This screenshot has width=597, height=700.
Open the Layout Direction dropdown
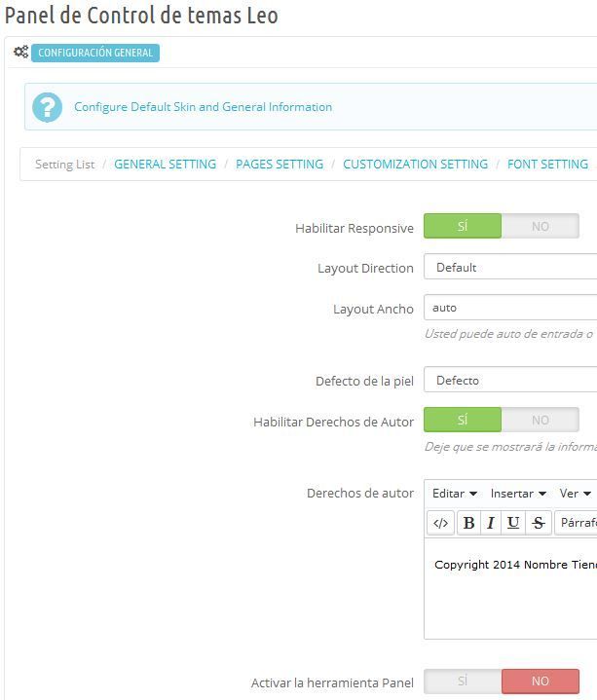pos(510,267)
